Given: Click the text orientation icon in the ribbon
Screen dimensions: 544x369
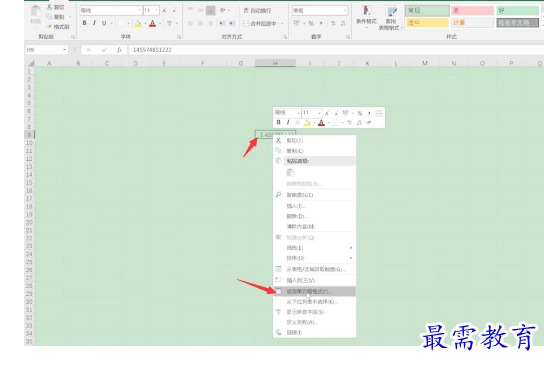Looking at the screenshot, I should (x=223, y=10).
